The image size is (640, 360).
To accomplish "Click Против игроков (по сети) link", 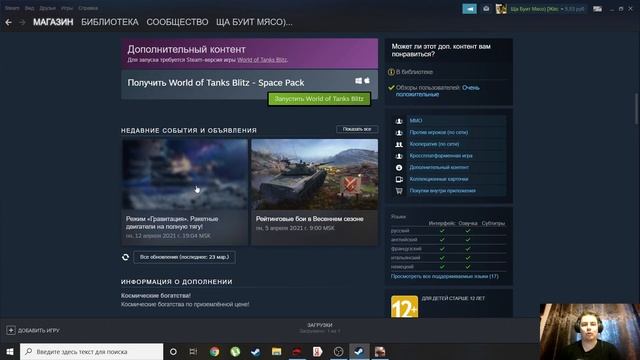I will click(x=438, y=132).
